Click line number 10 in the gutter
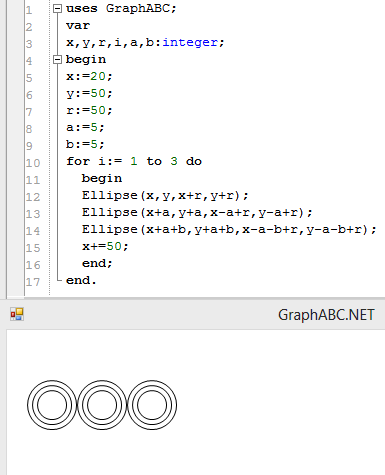This screenshot has width=385, height=475. pyautogui.click(x=33, y=163)
